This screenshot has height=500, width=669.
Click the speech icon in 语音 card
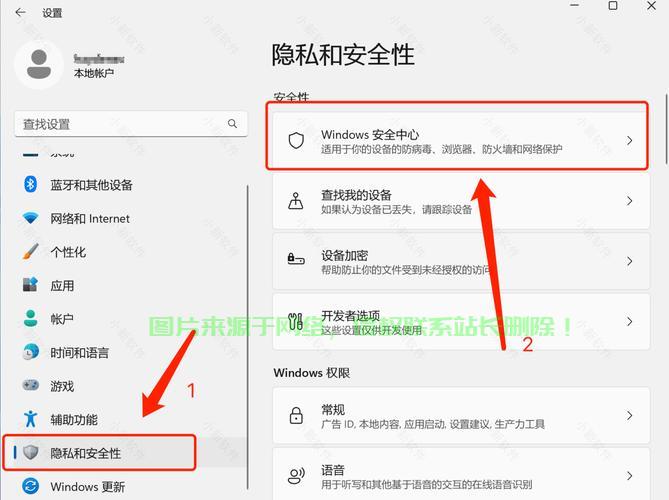(x=296, y=476)
